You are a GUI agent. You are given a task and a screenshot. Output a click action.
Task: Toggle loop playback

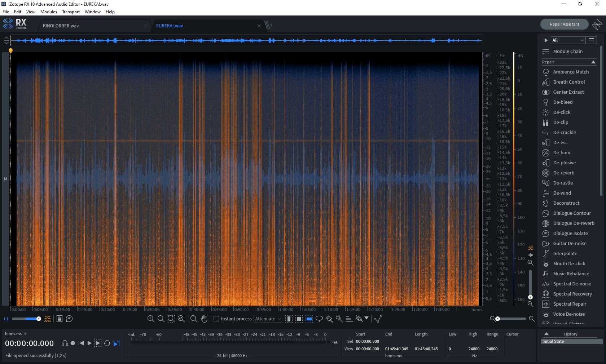pos(107,343)
